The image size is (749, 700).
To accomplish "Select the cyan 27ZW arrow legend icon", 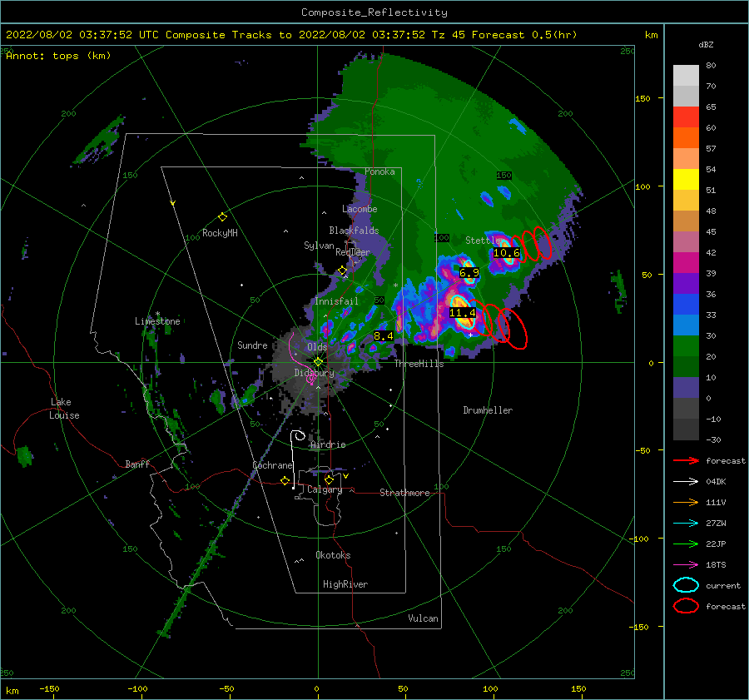I will click(686, 524).
